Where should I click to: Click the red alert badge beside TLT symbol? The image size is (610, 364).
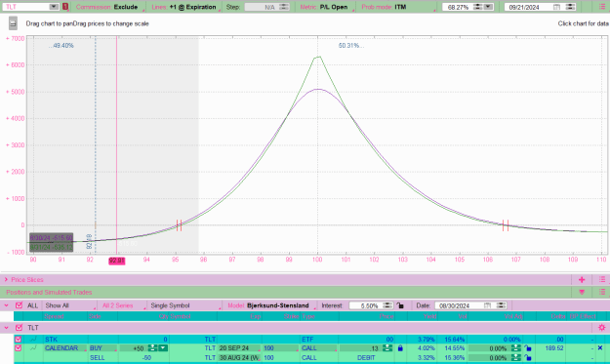tap(65, 7)
